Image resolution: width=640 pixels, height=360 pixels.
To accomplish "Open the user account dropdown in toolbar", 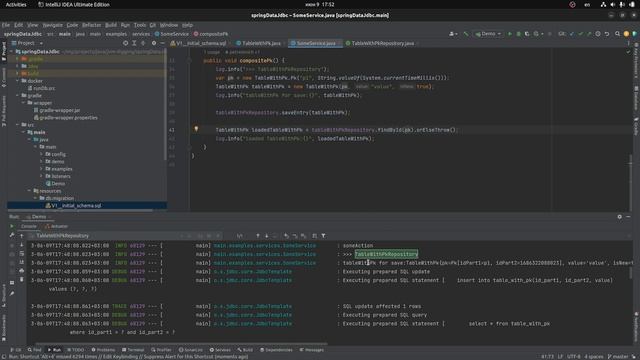I will (x=453, y=34).
